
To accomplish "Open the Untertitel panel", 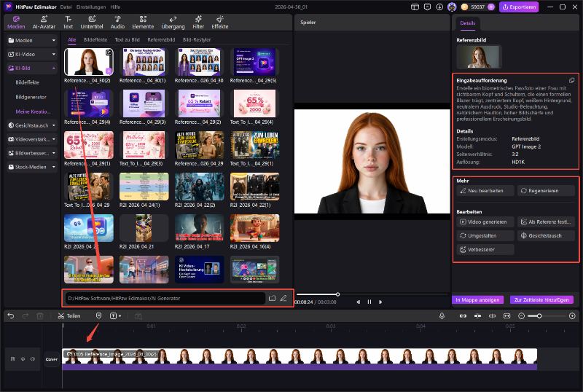I will (x=92, y=23).
